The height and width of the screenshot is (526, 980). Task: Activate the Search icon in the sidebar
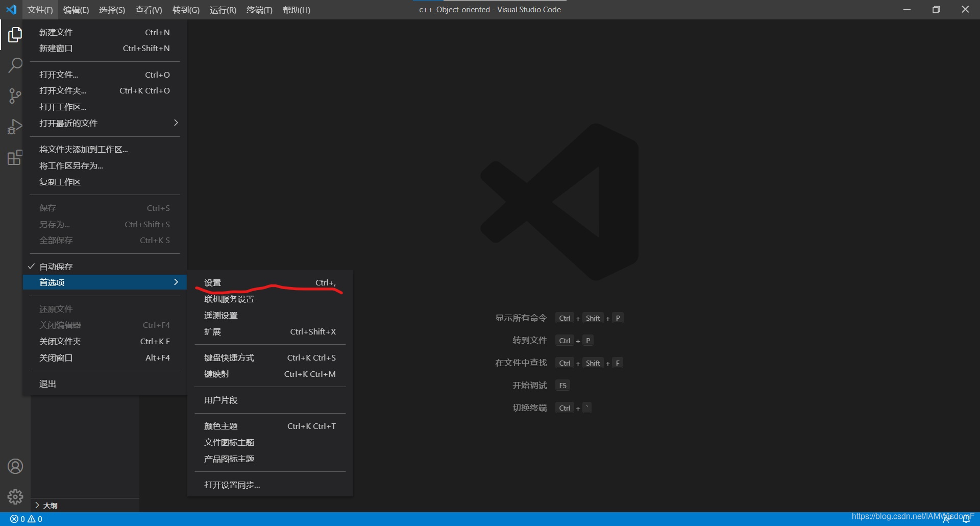[x=15, y=65]
